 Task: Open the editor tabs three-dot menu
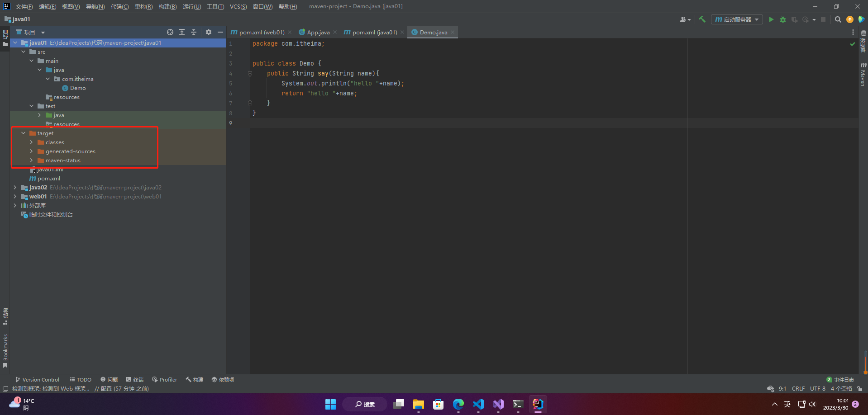point(853,32)
